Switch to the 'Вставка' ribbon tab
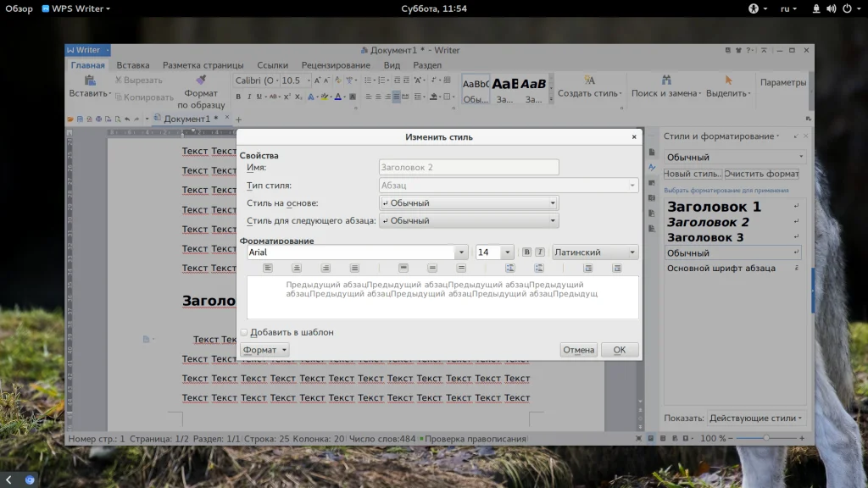Screen dimensions: 868x488 point(133,65)
